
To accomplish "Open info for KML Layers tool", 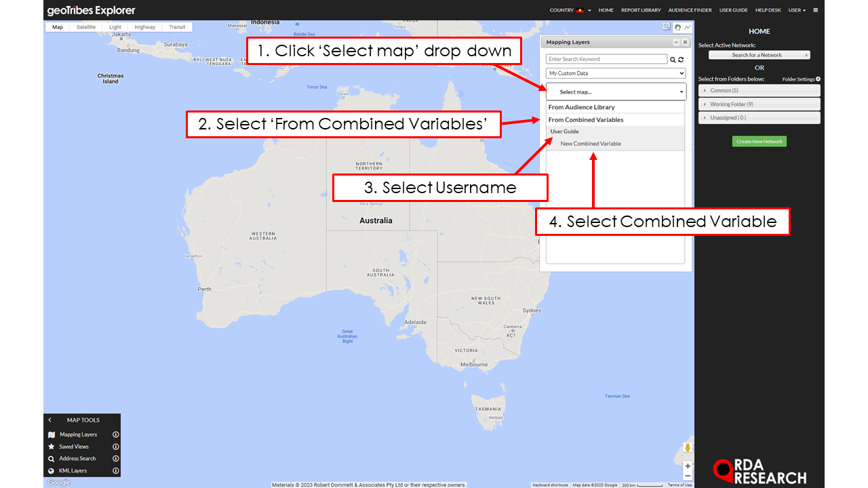I will coord(115,470).
